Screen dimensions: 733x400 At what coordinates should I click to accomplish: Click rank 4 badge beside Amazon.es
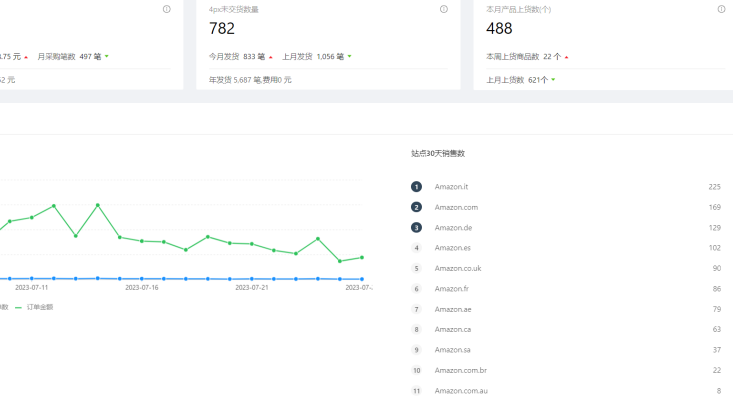pos(416,248)
